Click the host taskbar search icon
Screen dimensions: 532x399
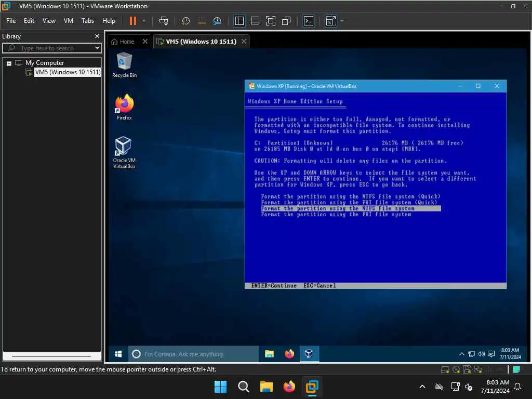coord(243,387)
